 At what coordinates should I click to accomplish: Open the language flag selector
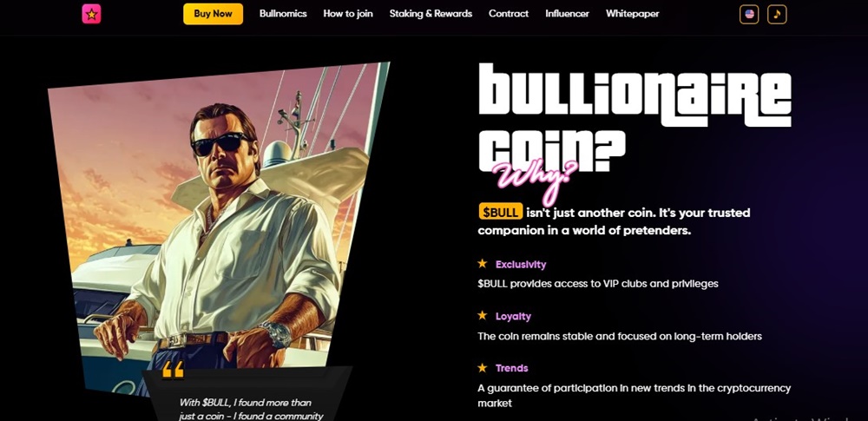point(749,14)
